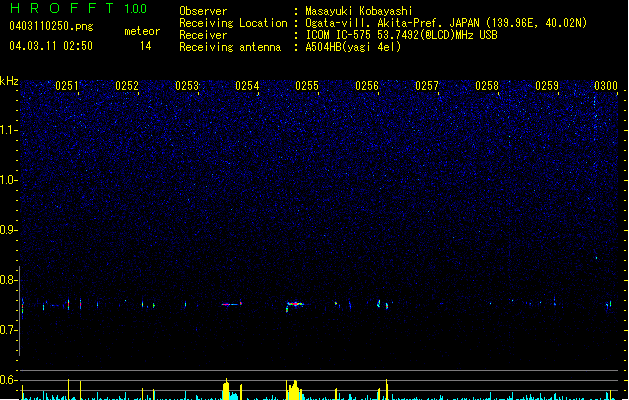Click the 0.8 kHz axis label
629x400 pixels.
(9, 280)
